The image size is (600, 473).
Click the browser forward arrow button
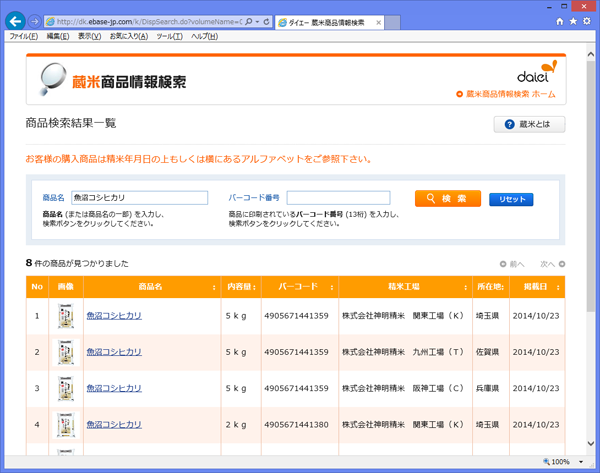click(34, 21)
